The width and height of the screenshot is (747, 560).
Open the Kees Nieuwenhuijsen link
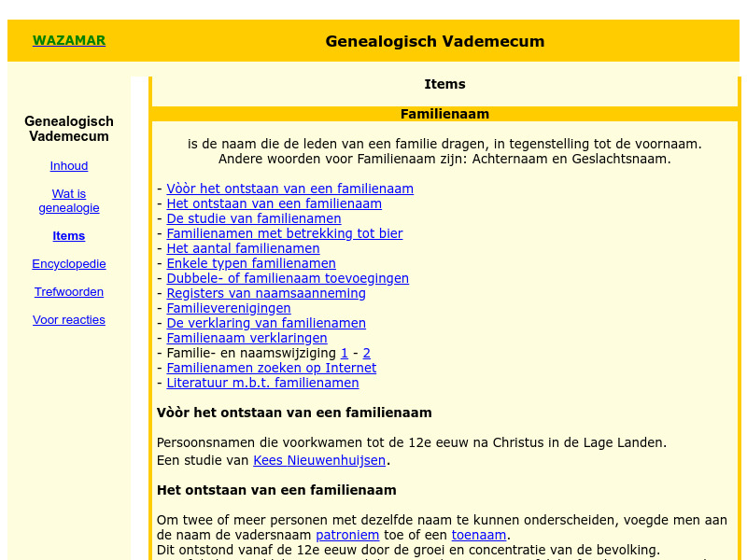pos(319,460)
